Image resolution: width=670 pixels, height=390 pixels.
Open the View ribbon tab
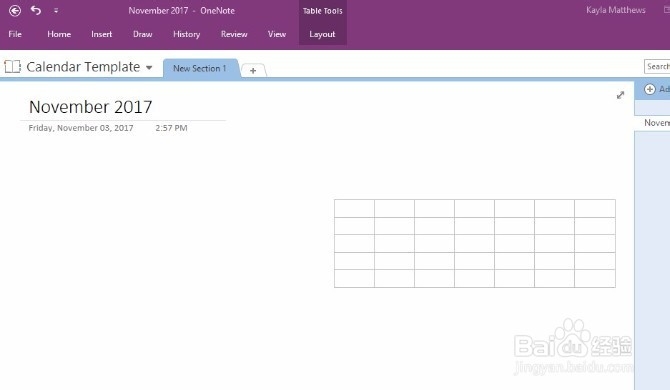(x=277, y=34)
